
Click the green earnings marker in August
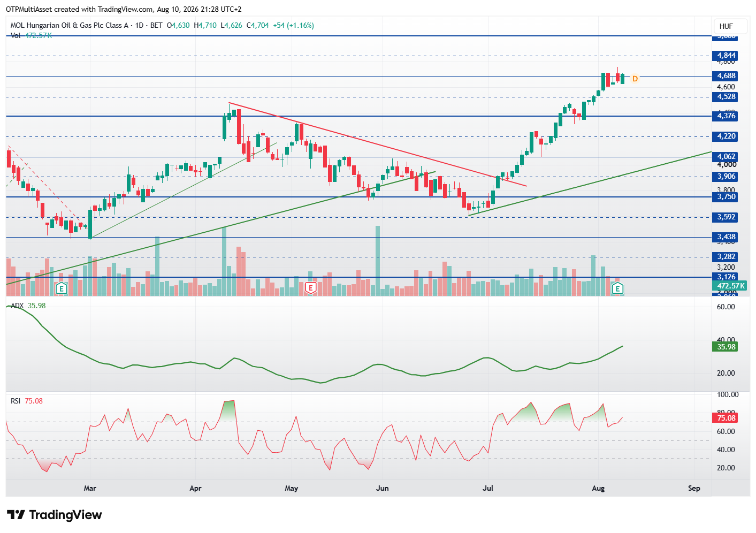(618, 289)
